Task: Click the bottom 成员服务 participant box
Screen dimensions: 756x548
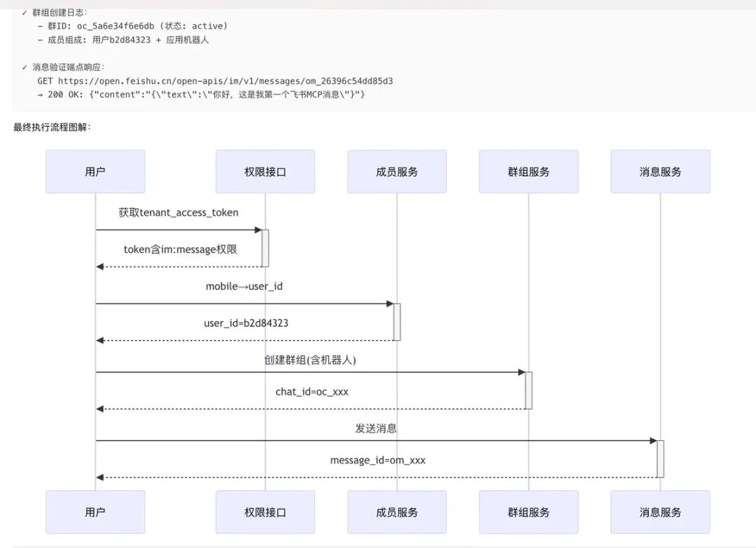Action: [397, 512]
